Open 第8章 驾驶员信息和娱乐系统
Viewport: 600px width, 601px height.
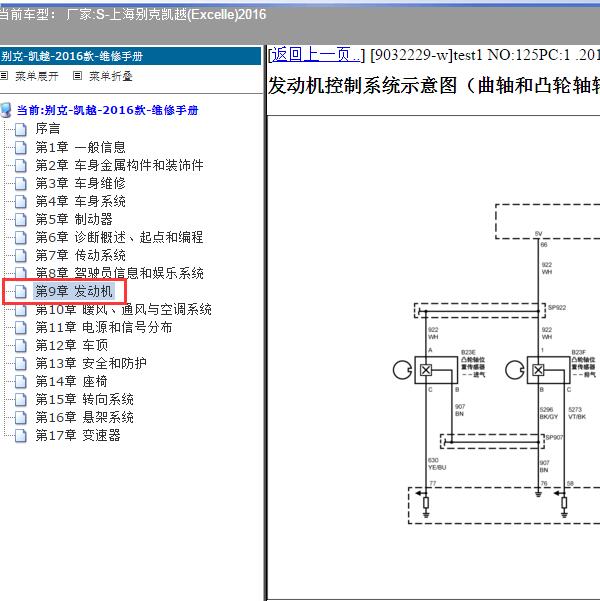(119, 273)
